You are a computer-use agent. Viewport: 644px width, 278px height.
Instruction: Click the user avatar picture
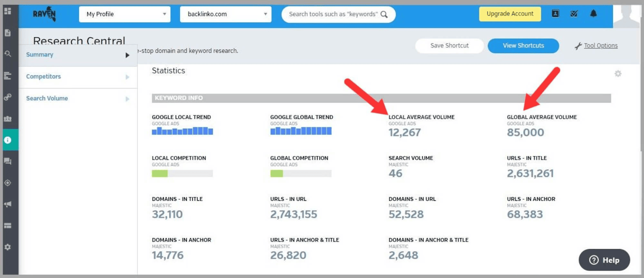pos(628,15)
